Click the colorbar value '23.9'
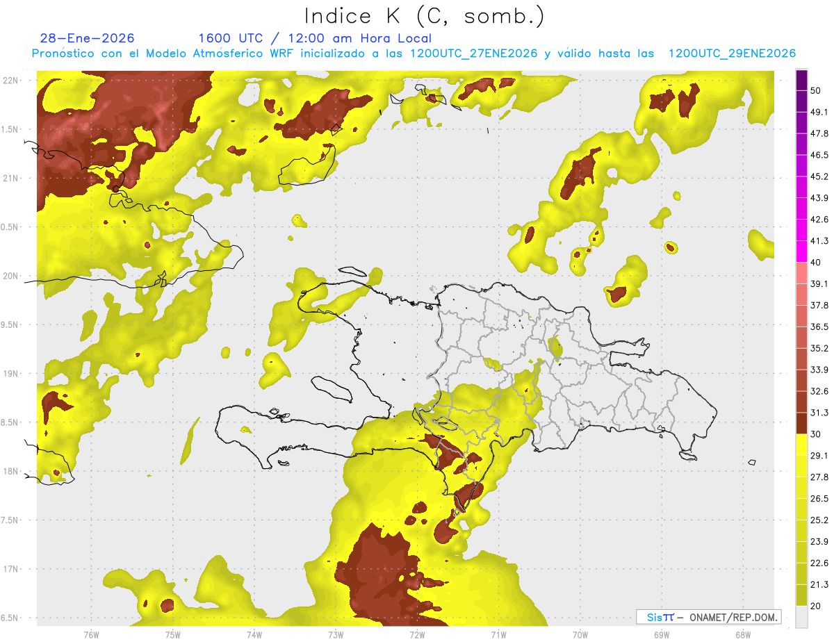This screenshot has width=834, height=644. [x=819, y=541]
